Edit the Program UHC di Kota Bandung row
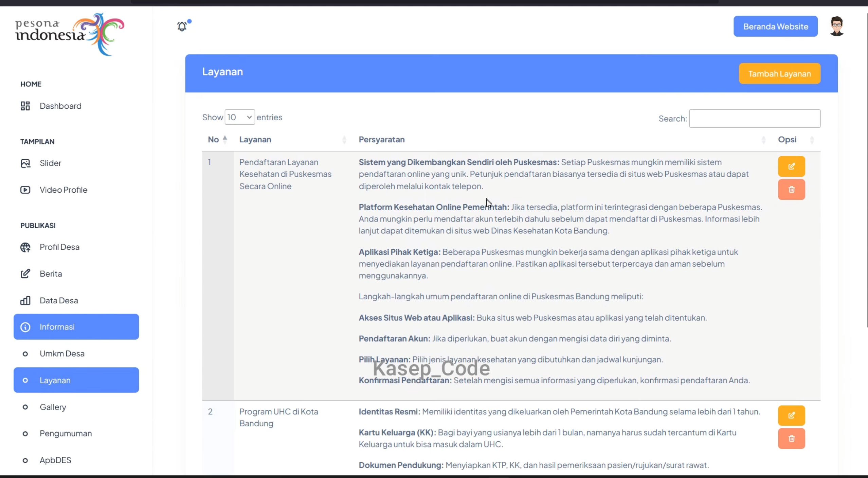Screen dimensions: 868x478 [791, 415]
